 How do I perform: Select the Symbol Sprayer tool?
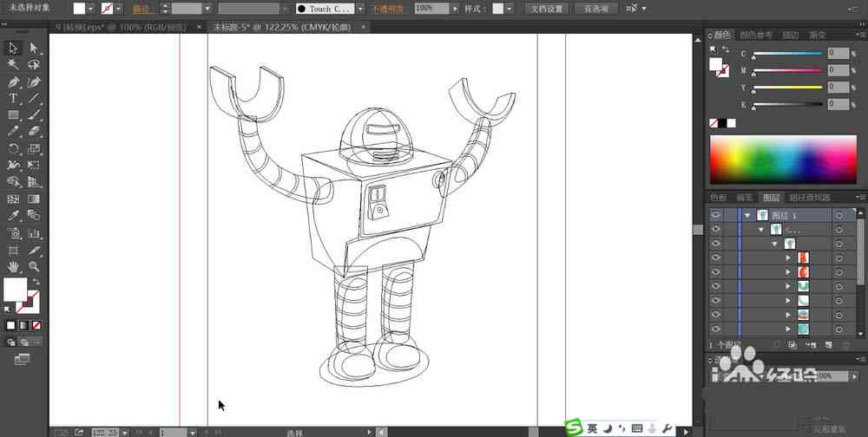pyautogui.click(x=13, y=233)
